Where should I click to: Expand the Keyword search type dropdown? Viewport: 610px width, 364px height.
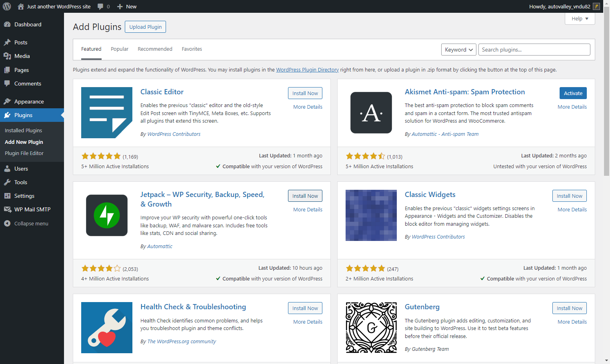(459, 50)
